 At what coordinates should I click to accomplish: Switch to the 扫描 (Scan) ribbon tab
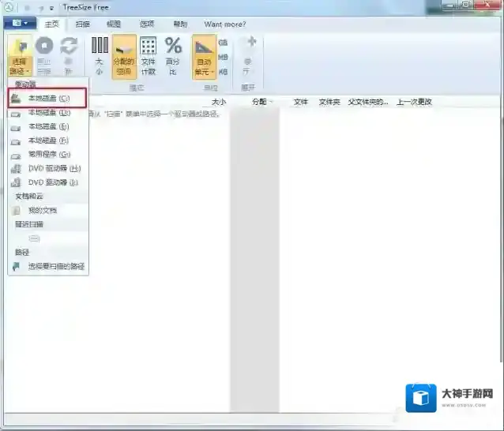tap(83, 24)
